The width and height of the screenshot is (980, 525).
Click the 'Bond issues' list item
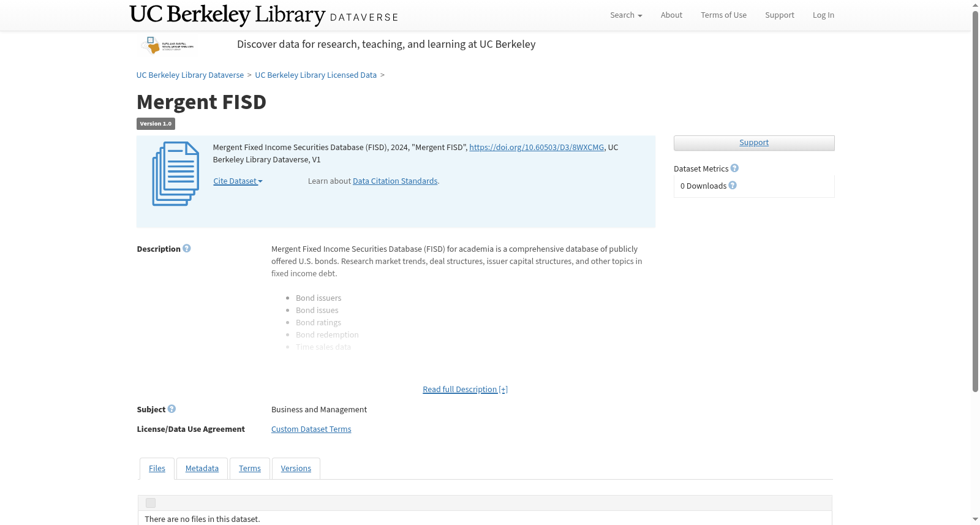click(x=317, y=311)
